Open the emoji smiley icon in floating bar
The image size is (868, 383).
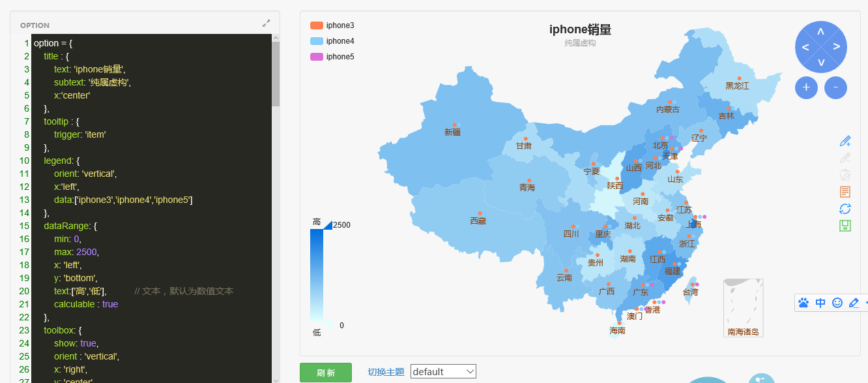(837, 303)
